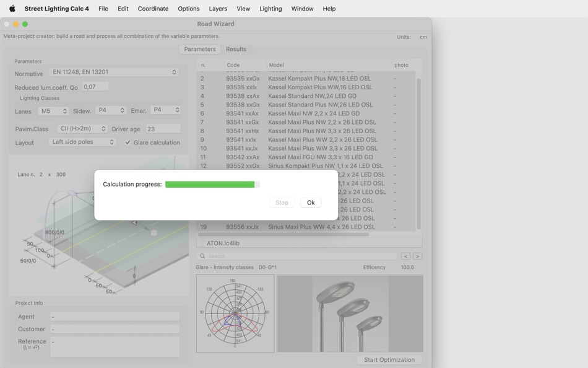Screen dimensions: 588x368
Task: Open the Coordinate menu
Action: pos(153,9)
